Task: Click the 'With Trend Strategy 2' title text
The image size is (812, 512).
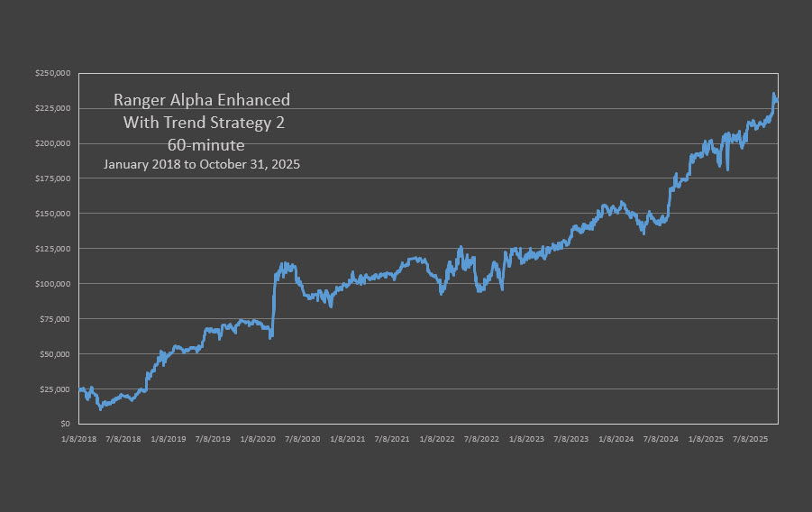Action: (x=202, y=123)
